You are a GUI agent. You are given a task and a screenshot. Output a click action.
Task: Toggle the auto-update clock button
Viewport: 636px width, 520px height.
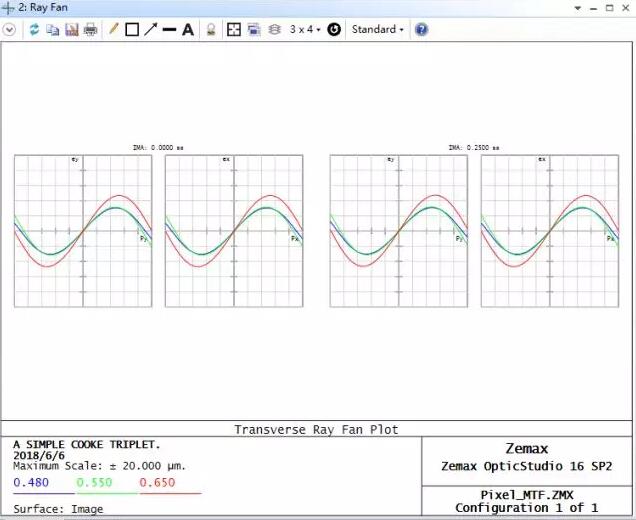point(334,29)
